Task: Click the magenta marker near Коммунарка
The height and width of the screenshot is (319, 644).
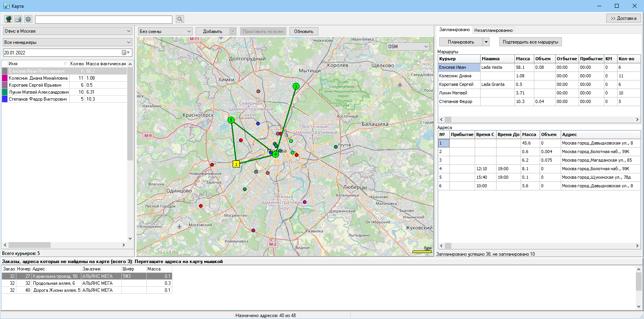Action: tap(253, 230)
